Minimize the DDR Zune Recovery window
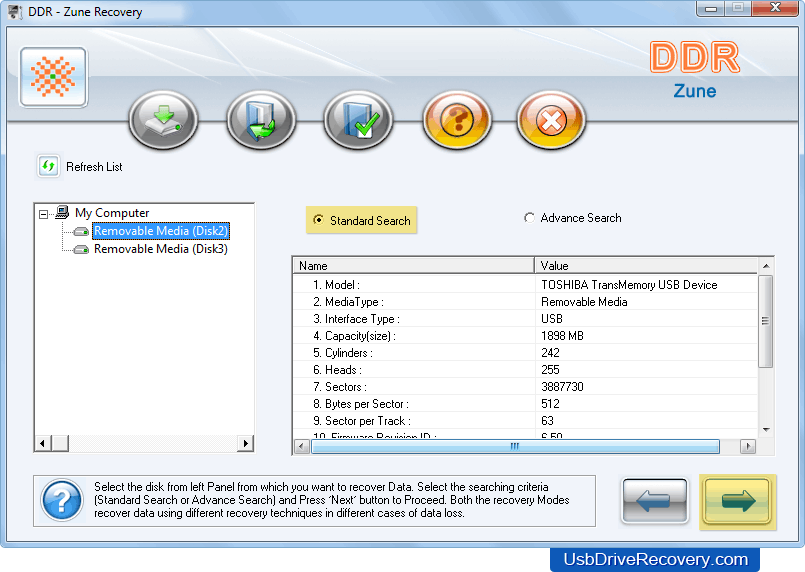 pos(711,8)
